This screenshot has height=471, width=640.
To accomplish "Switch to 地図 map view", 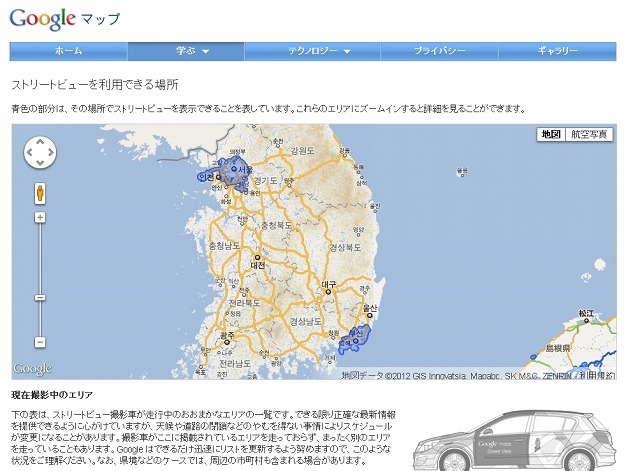I will coord(551,134).
